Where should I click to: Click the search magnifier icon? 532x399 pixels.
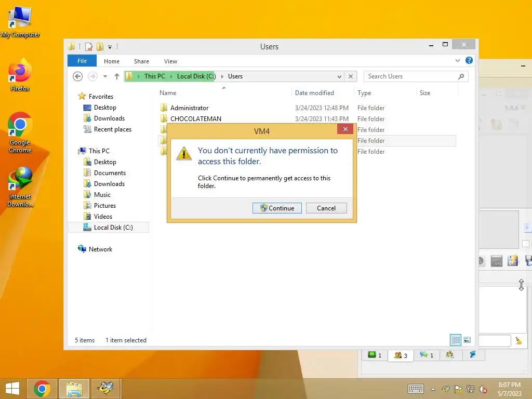[x=461, y=76]
